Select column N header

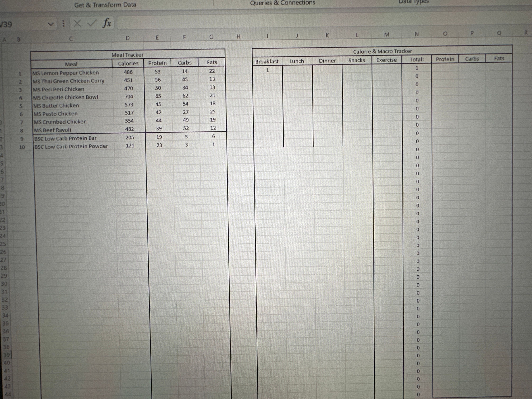pos(417,34)
